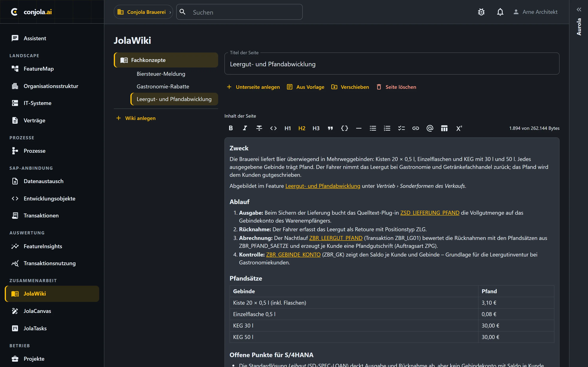Viewport: 588px width, 367px height.
Task: Toggle strikethrough formatting
Action: (259, 128)
